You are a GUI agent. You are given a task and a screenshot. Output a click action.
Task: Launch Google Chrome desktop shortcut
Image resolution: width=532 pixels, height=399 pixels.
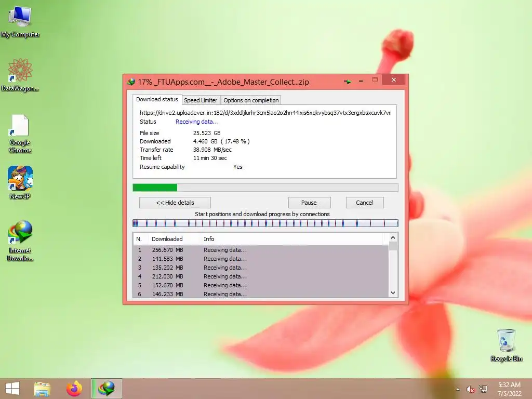[20, 134]
